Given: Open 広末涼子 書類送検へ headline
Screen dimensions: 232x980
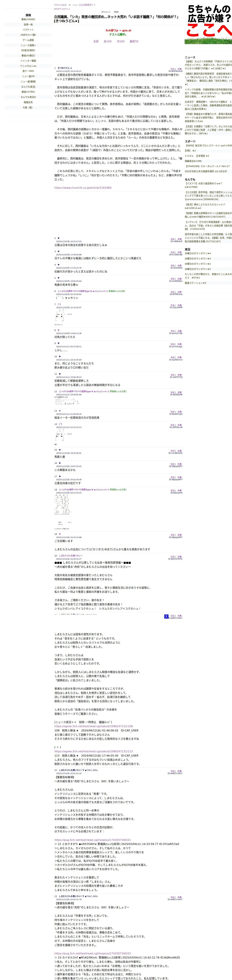Looking at the screenshot, I should click(x=208, y=105).
